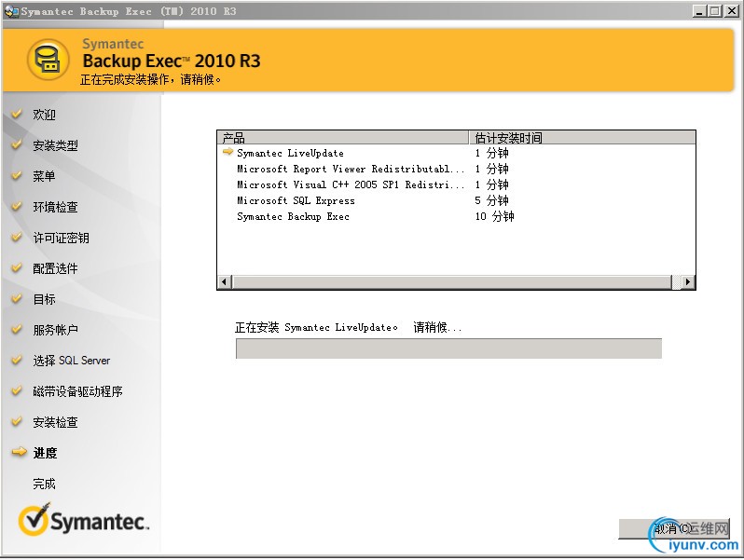
Task: Click the checkmark icon beside 目标
Action: click(17, 299)
